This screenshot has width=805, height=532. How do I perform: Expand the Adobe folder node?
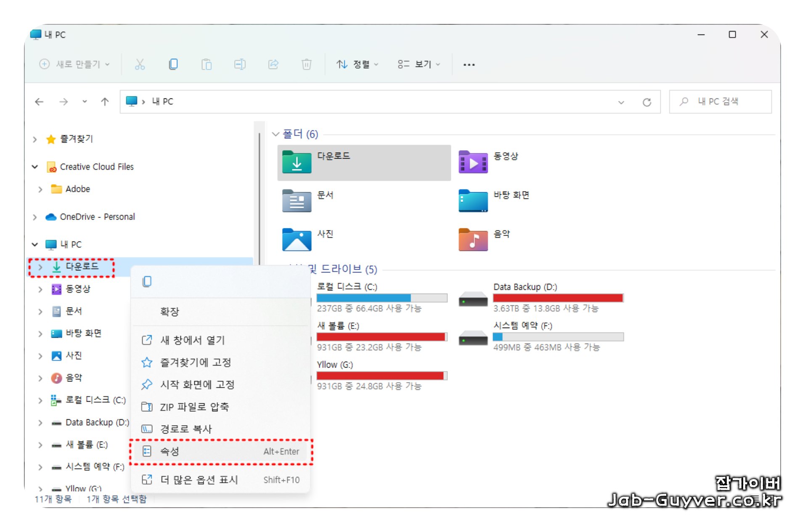coord(40,189)
